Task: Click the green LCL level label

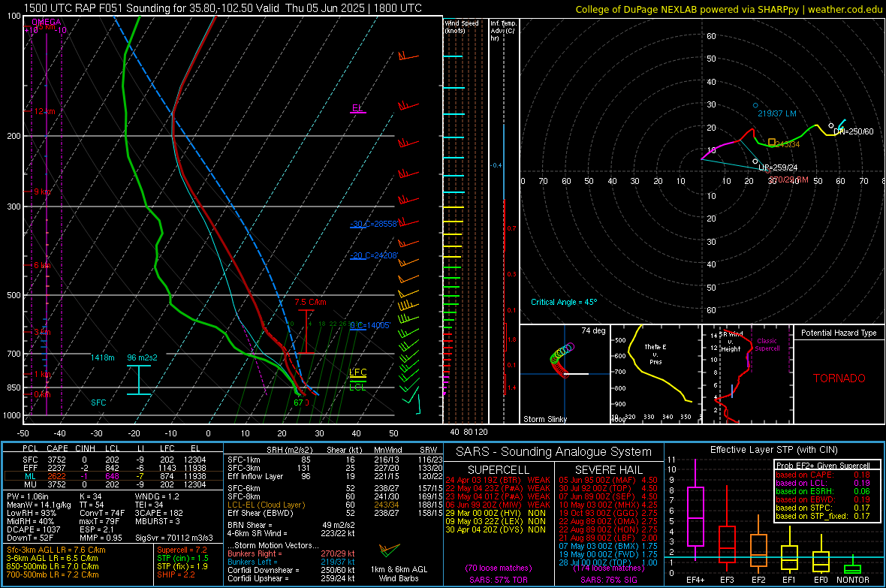Action: 357,387
